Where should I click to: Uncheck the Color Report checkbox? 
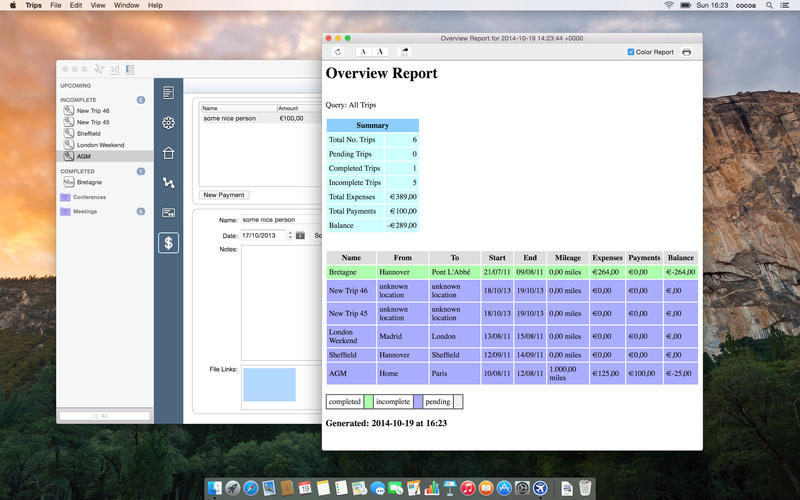630,52
